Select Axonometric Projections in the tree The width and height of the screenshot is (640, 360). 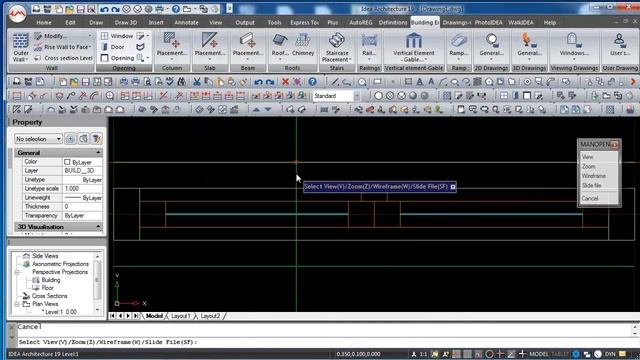(x=60, y=264)
